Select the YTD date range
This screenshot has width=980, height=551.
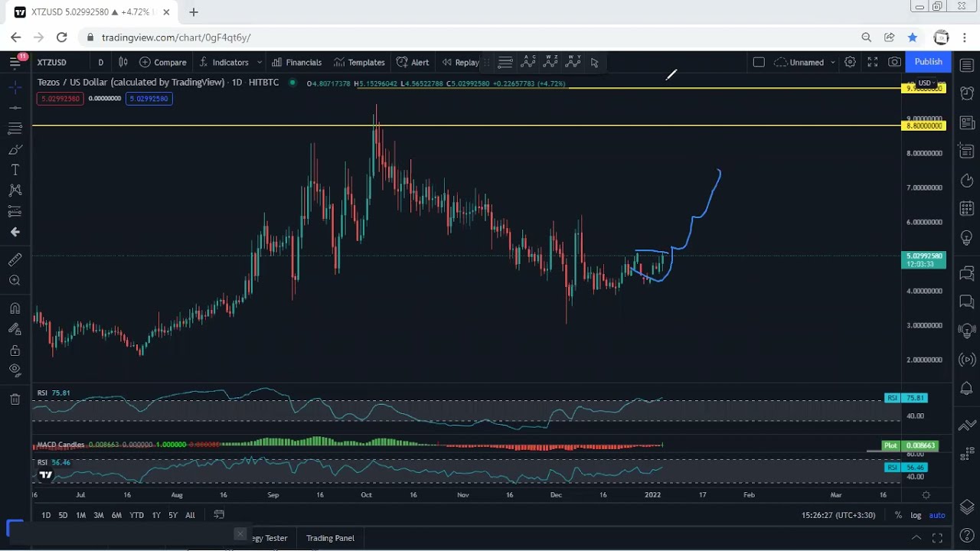click(136, 515)
